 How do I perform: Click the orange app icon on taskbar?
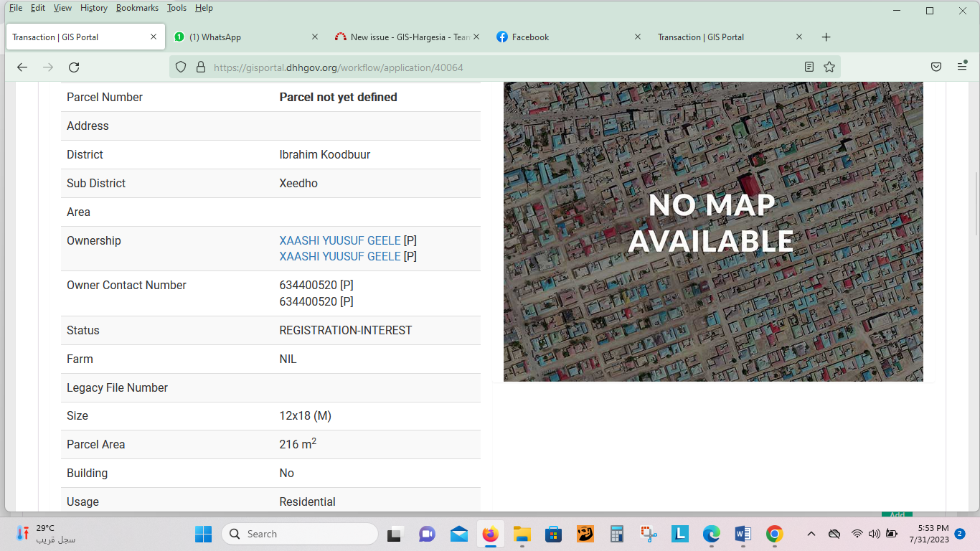coord(585,534)
